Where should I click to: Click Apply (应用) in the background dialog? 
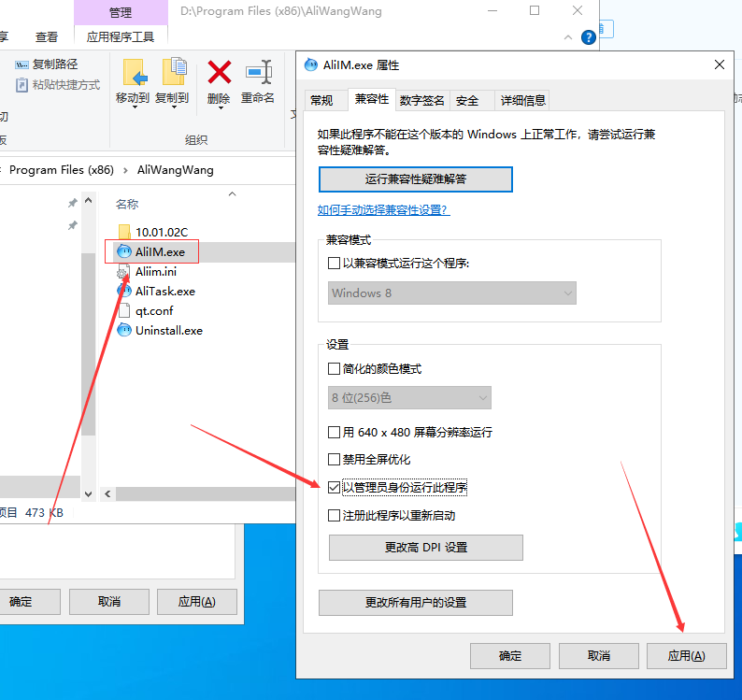tap(197, 602)
